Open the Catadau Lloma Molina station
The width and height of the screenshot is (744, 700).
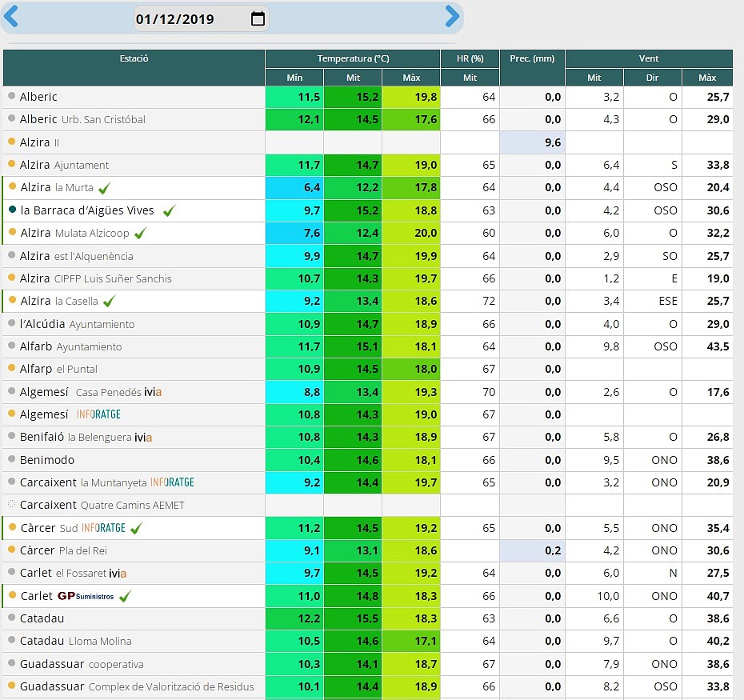[x=75, y=641]
